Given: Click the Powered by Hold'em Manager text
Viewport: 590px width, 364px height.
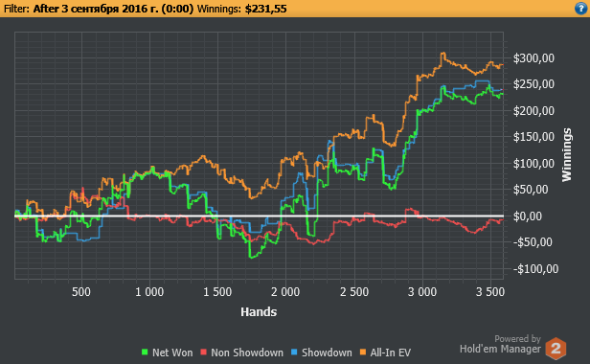Looking at the screenshot, I should coord(500,344).
